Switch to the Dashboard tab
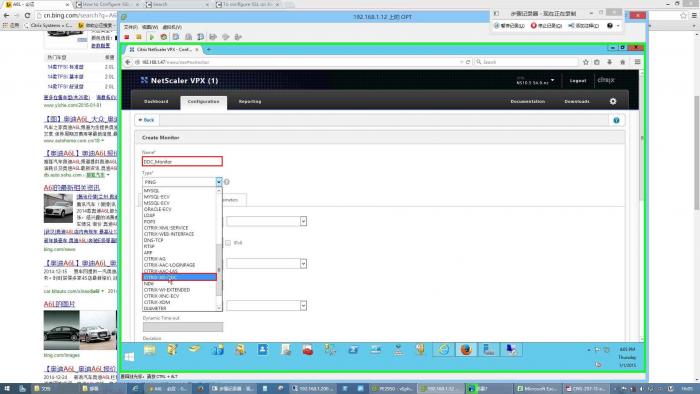700x394 pixels. pyautogui.click(x=156, y=102)
